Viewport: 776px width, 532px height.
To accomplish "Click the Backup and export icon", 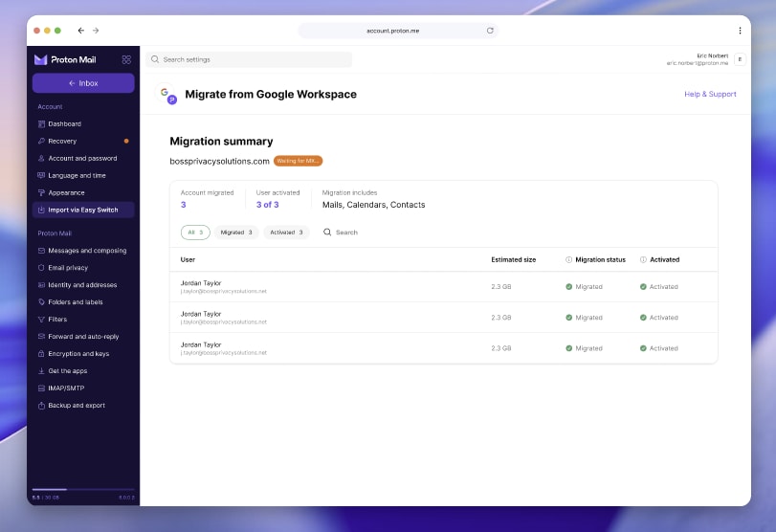I will (41, 406).
